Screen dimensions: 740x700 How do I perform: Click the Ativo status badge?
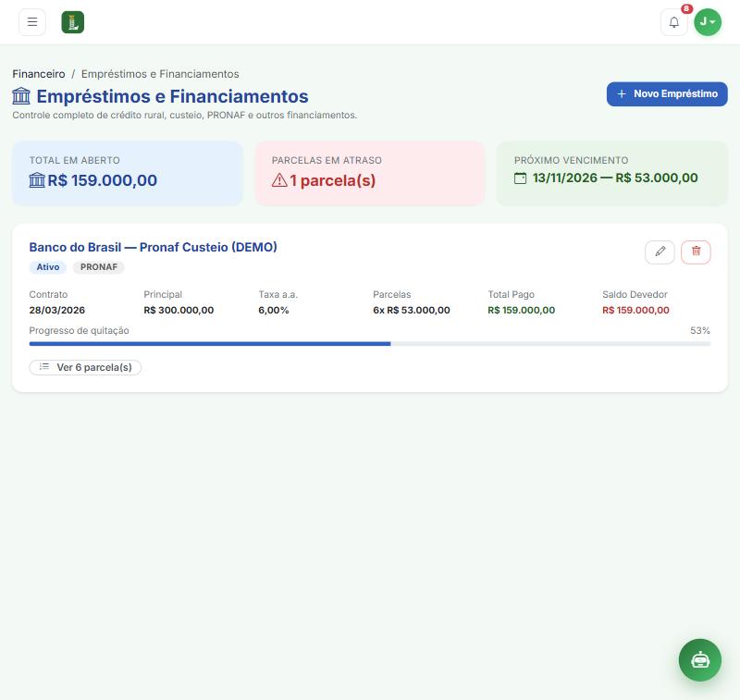tap(48, 267)
